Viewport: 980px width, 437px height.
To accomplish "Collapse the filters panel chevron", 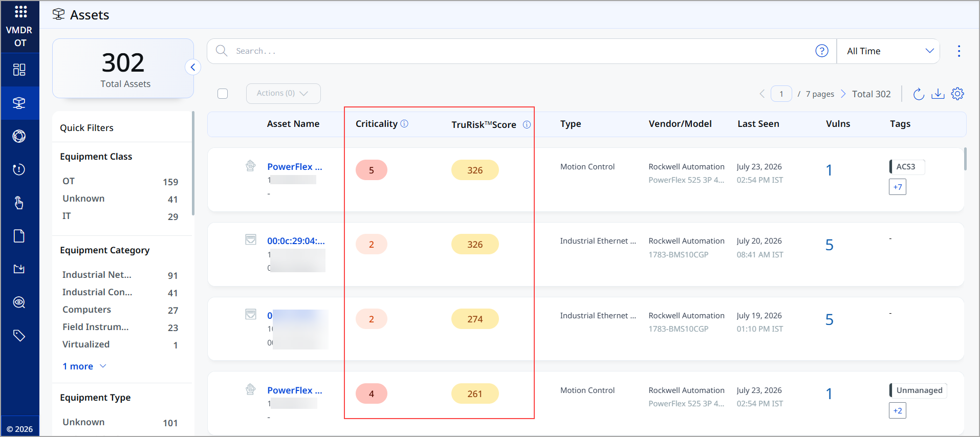I will click(x=193, y=67).
